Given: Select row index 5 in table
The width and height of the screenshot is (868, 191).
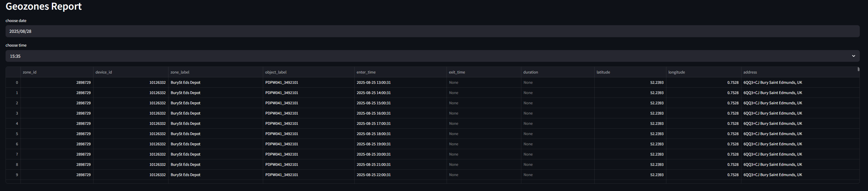Looking at the screenshot, I should [x=13, y=134].
